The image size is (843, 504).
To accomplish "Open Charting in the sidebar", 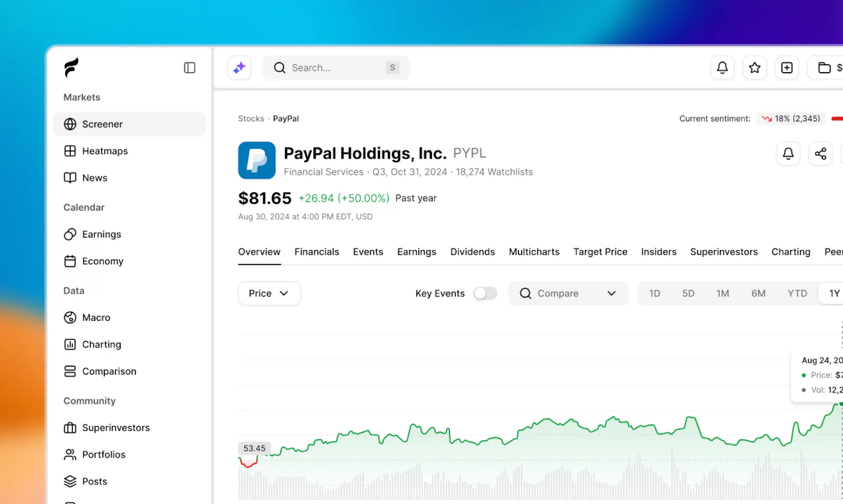I will pos(129,344).
